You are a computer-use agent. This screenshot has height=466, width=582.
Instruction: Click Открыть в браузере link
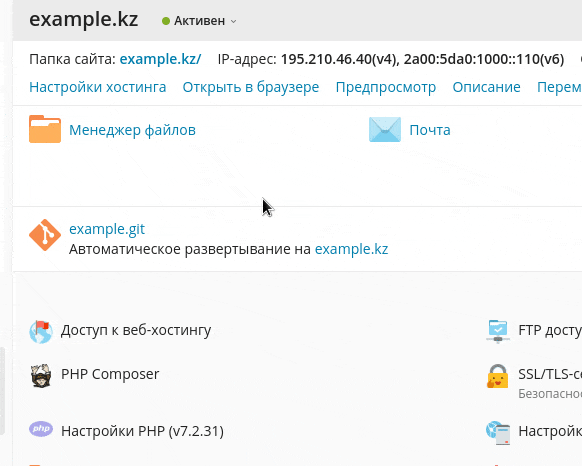pos(251,87)
